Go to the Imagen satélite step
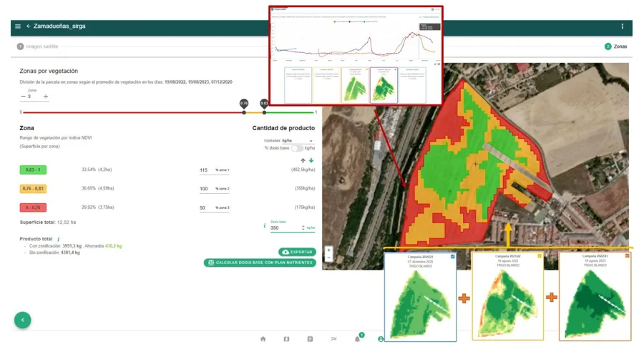This screenshot has height=362, width=644. pyautogui.click(x=39, y=47)
